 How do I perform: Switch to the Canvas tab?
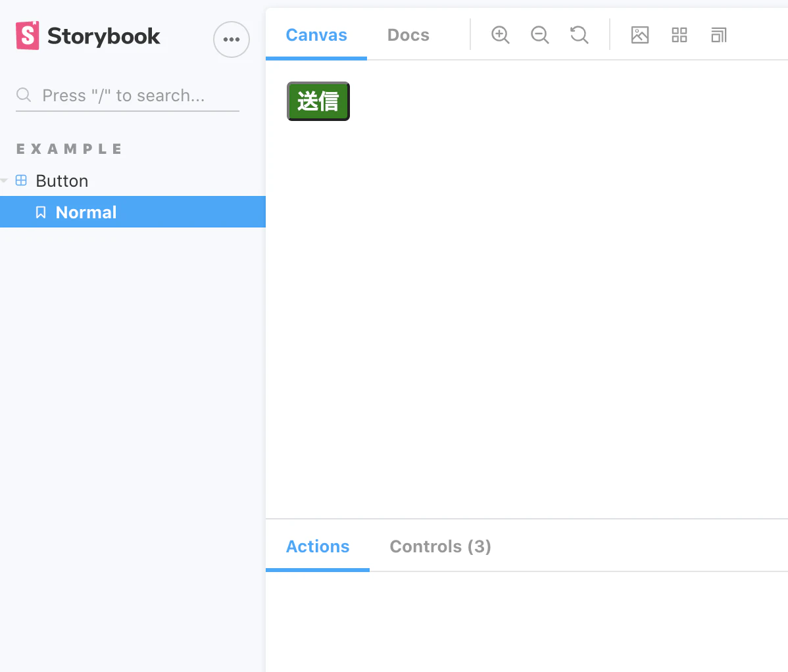coord(316,35)
